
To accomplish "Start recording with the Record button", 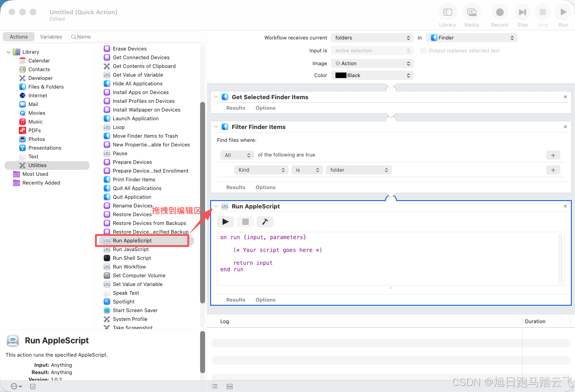I will click(500, 12).
